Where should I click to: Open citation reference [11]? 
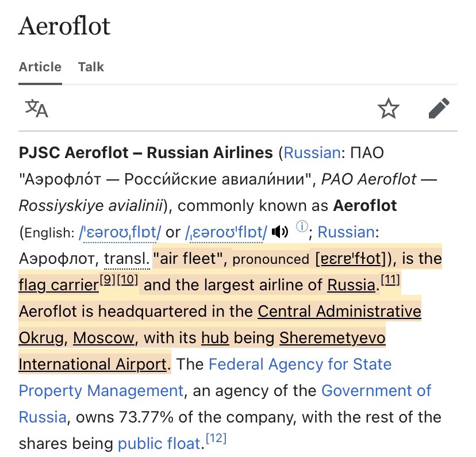pyautogui.click(x=390, y=279)
